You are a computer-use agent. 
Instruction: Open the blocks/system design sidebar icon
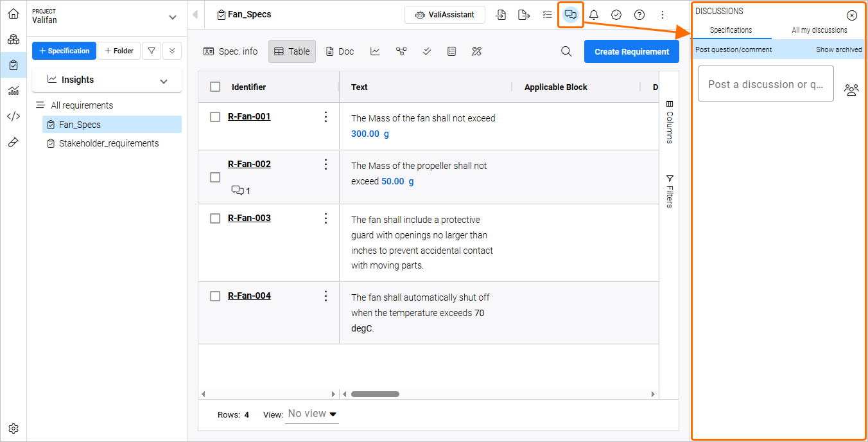[13, 39]
